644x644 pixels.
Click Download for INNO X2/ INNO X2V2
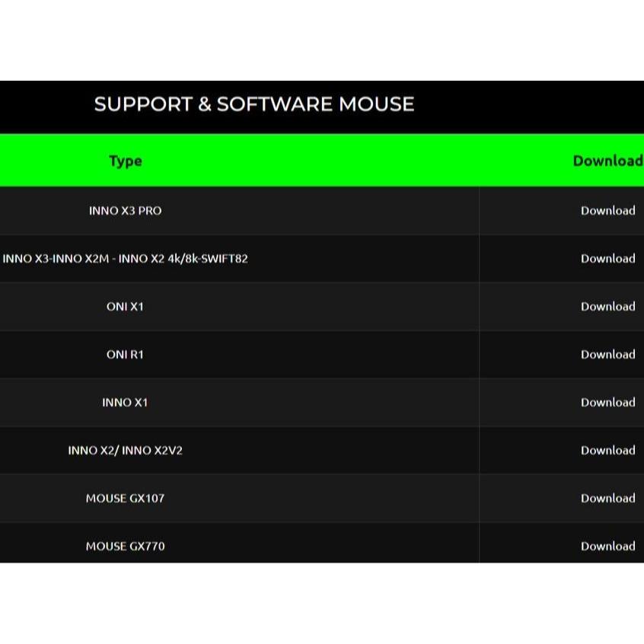[x=607, y=451]
